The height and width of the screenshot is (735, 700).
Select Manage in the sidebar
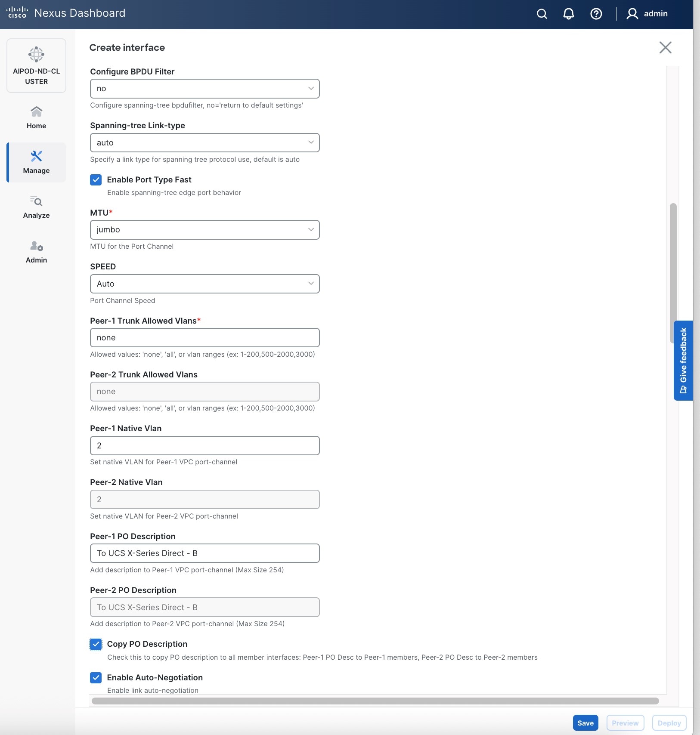click(x=36, y=162)
